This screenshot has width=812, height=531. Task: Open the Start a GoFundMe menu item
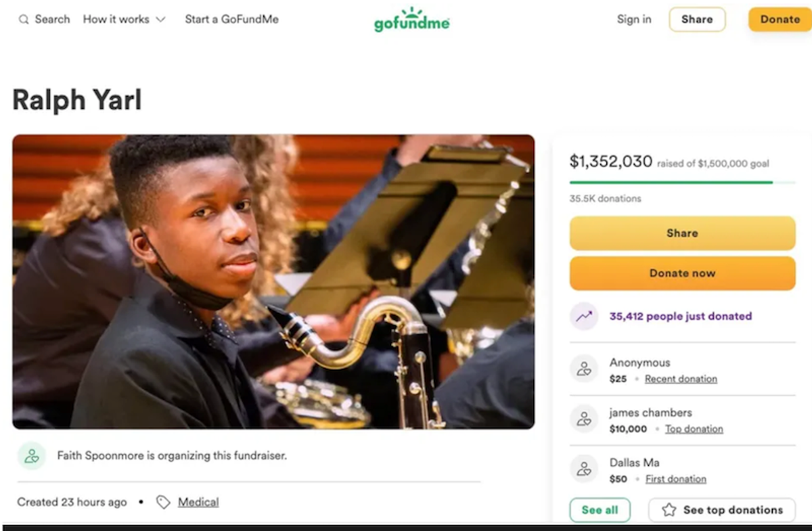pyautogui.click(x=231, y=20)
